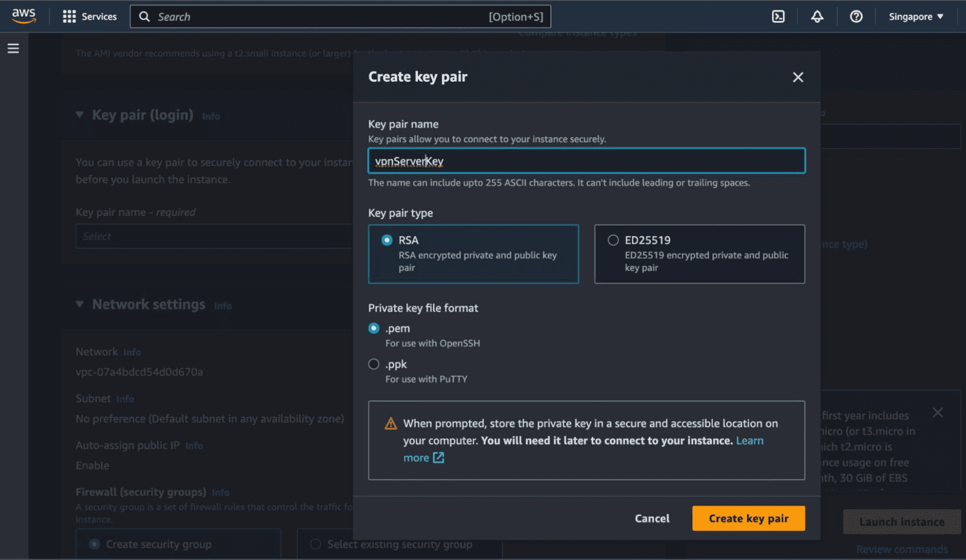Choose the .ppk format for PuTTY
Viewport: 966px width, 560px height.
[374, 364]
